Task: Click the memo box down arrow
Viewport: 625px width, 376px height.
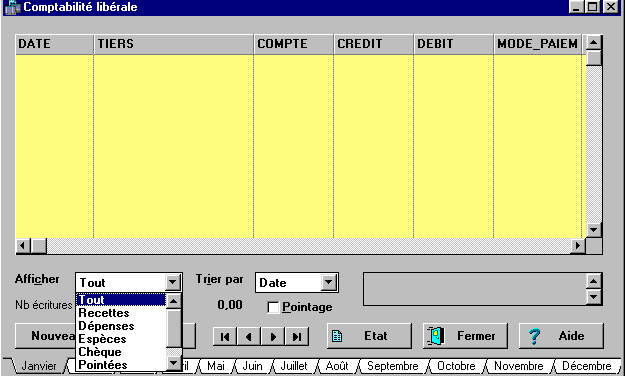Action: coord(594,297)
